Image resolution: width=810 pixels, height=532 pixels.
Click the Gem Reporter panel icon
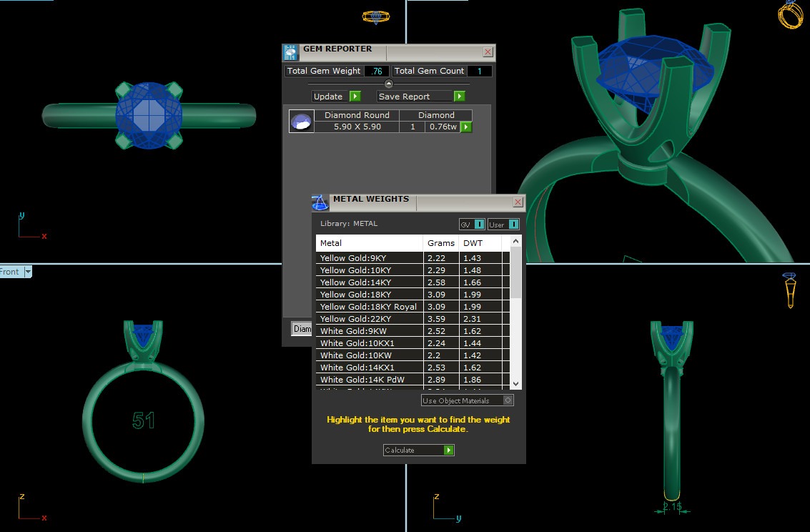[x=290, y=52]
